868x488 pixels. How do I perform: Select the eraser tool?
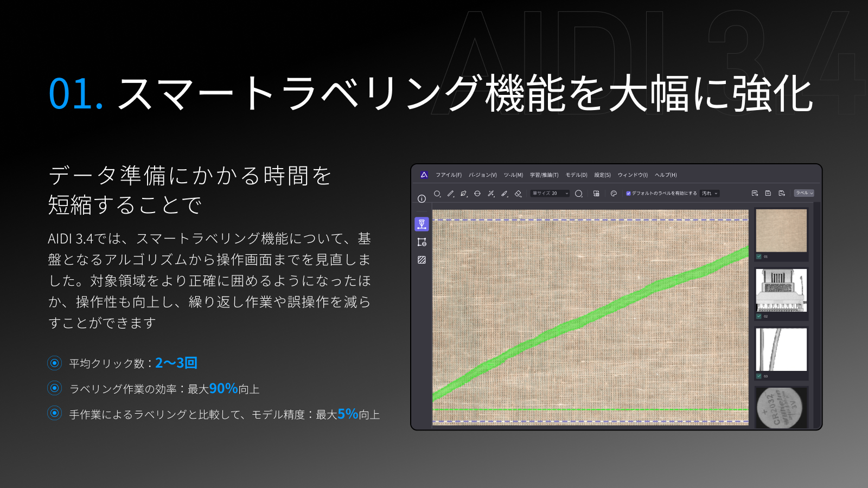click(518, 194)
